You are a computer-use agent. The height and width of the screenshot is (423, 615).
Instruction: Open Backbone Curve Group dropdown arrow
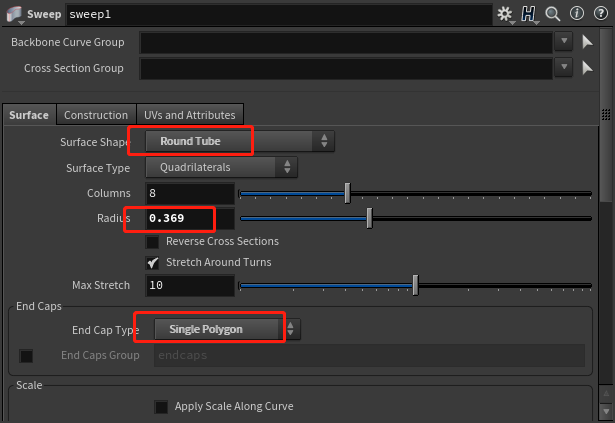(564, 42)
